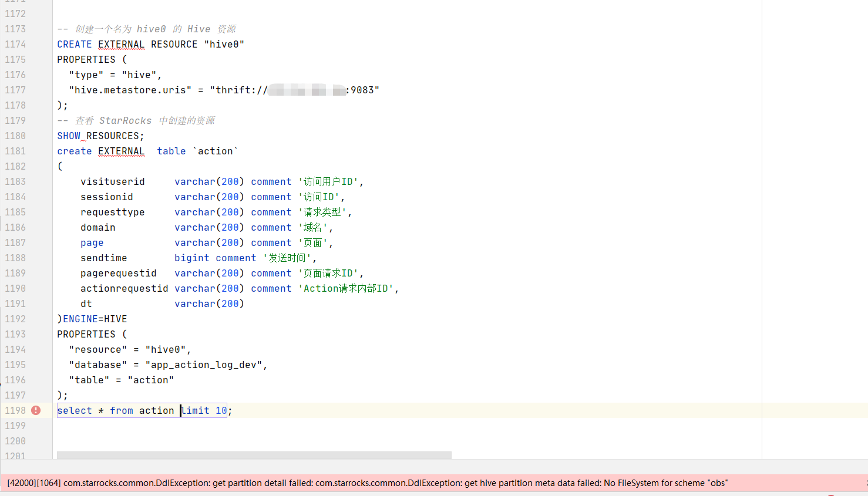Click the "app_action_log_dev" database value
Image resolution: width=868 pixels, height=496 pixels.
203,365
